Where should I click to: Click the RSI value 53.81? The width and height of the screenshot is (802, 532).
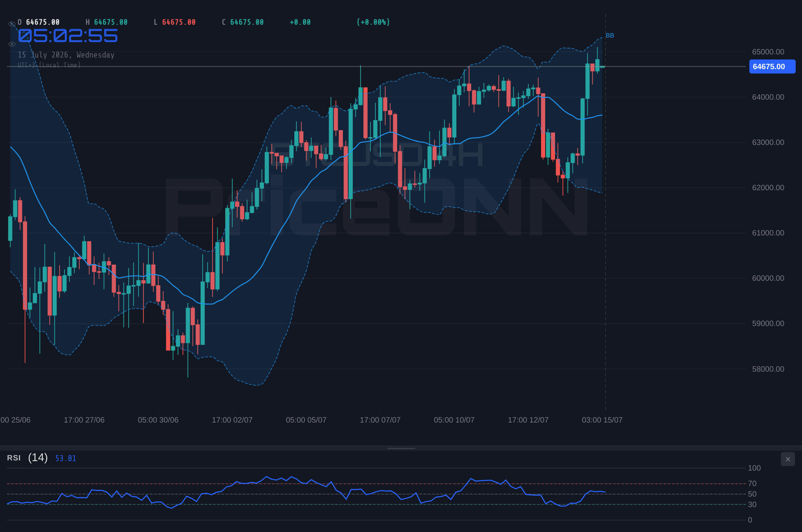[x=66, y=458]
